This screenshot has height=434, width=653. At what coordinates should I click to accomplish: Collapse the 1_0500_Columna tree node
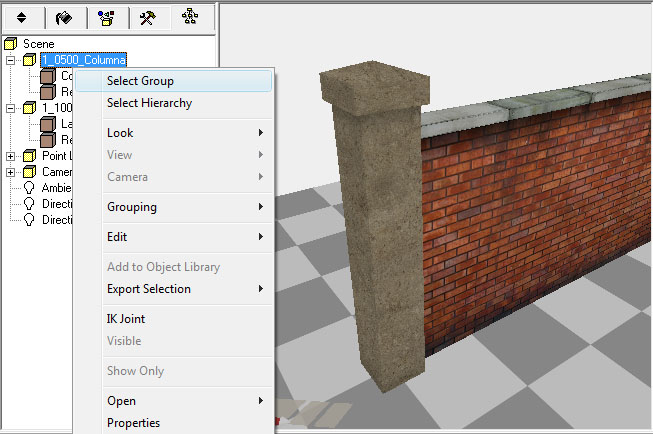(x=11, y=60)
